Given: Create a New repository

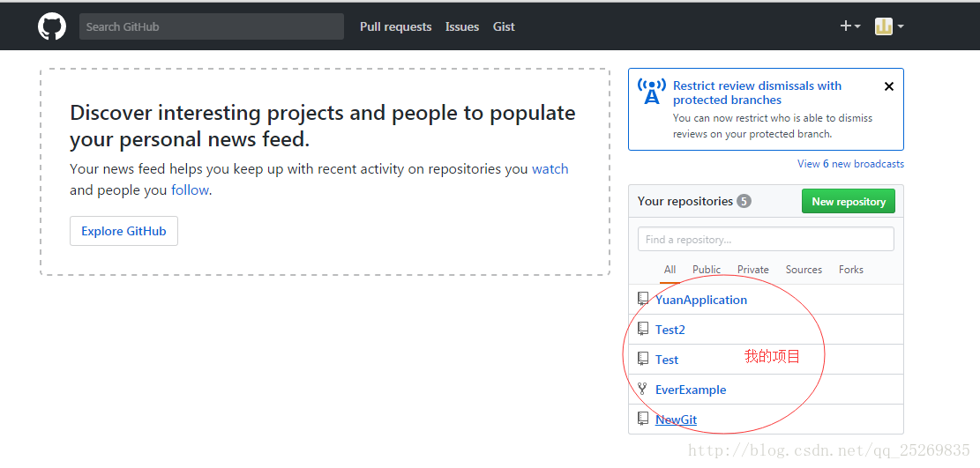Looking at the screenshot, I should 848,201.
